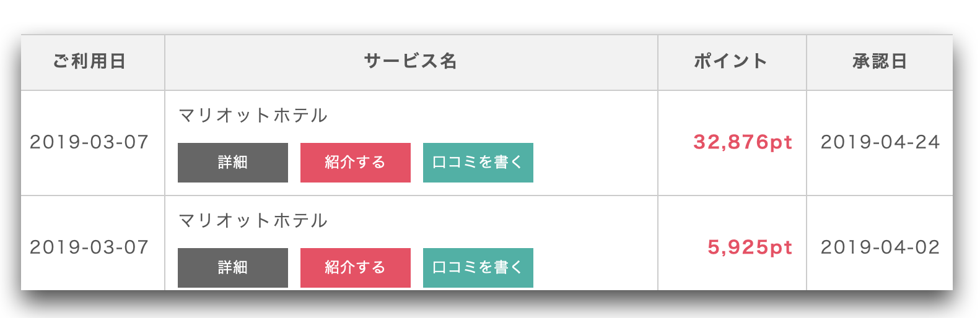Click マリオットホテル in the 32,876pt row
This screenshot has width=980, height=318.
coord(253,116)
